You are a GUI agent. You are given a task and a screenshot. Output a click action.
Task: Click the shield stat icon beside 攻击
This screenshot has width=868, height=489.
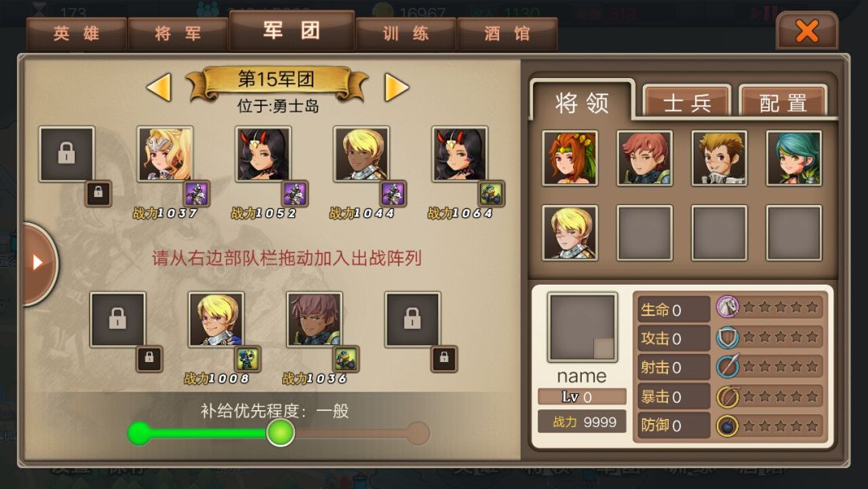click(x=727, y=337)
